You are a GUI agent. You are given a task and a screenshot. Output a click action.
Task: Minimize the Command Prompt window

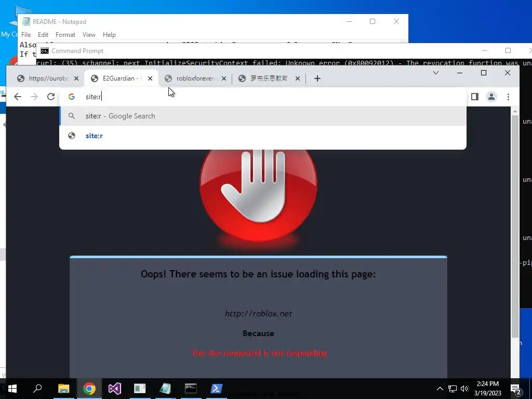click(485, 50)
